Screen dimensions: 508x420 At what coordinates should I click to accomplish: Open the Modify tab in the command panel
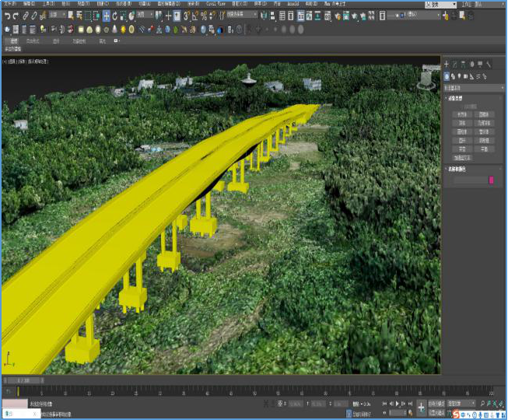[454, 65]
